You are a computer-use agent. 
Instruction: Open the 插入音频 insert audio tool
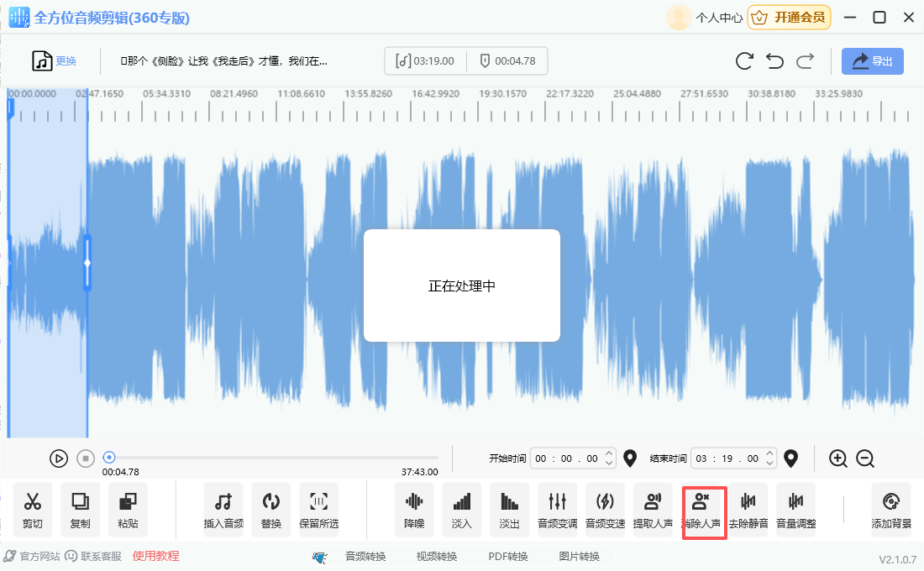pyautogui.click(x=223, y=509)
